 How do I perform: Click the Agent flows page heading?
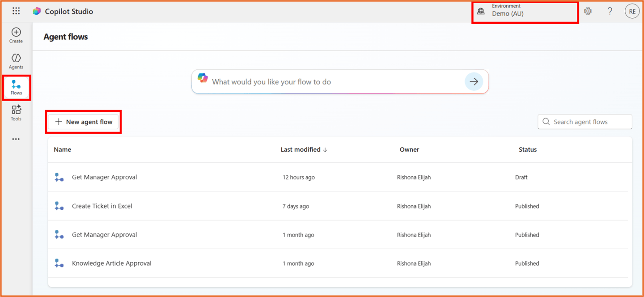pyautogui.click(x=66, y=37)
